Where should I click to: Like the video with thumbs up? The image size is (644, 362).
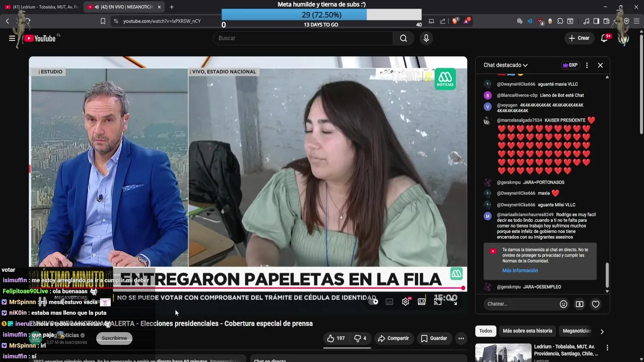click(x=336, y=338)
